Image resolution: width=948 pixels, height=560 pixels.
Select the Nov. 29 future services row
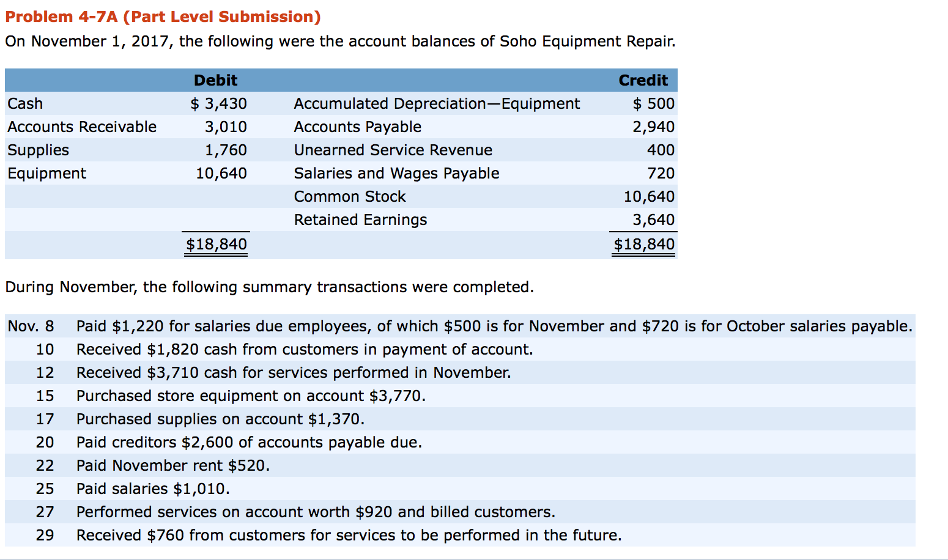point(348,535)
